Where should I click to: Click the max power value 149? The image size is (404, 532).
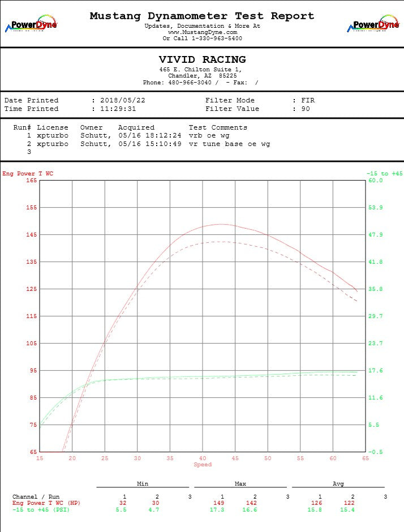tap(219, 503)
